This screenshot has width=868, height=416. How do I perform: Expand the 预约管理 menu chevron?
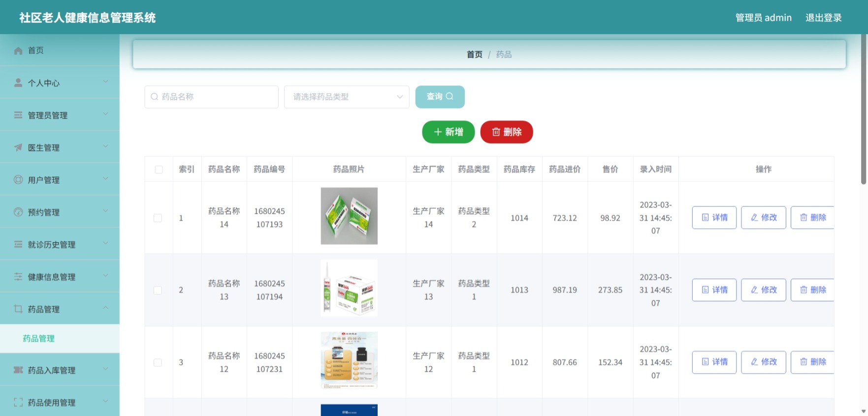point(105,211)
